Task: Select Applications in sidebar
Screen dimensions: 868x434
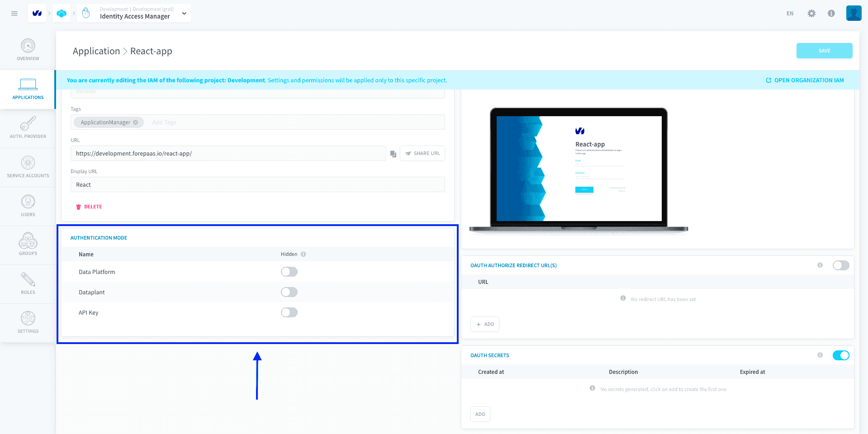Action: pos(28,89)
